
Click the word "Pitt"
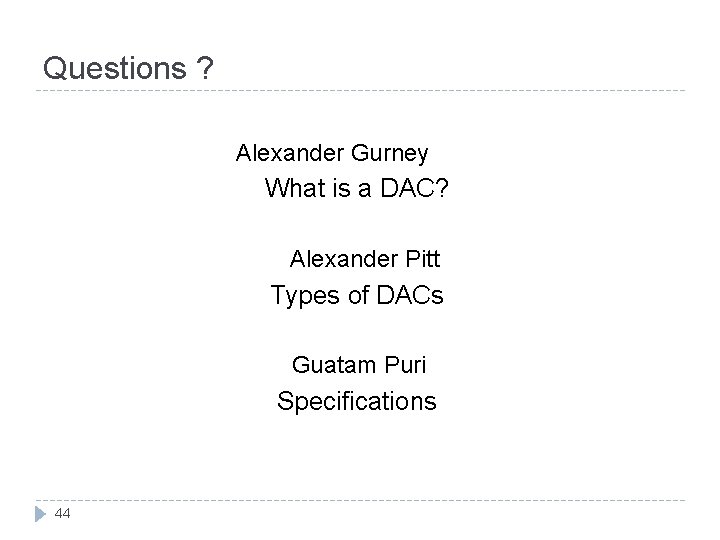pyautogui.click(x=422, y=260)
